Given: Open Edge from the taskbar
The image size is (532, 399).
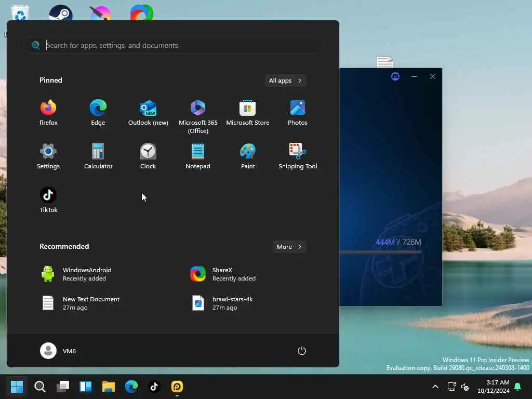Looking at the screenshot, I should pos(131,387).
